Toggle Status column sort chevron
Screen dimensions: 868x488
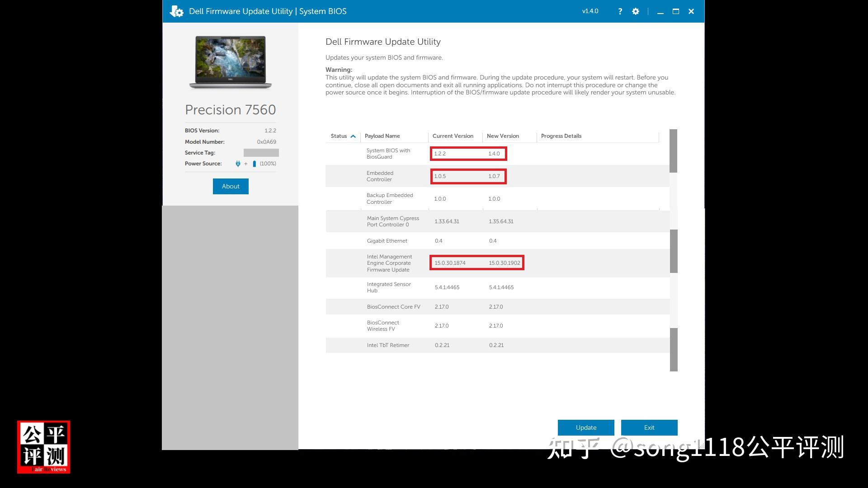(353, 136)
